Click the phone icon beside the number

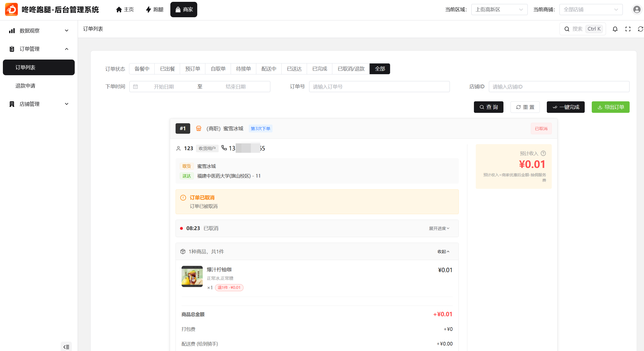click(x=224, y=148)
